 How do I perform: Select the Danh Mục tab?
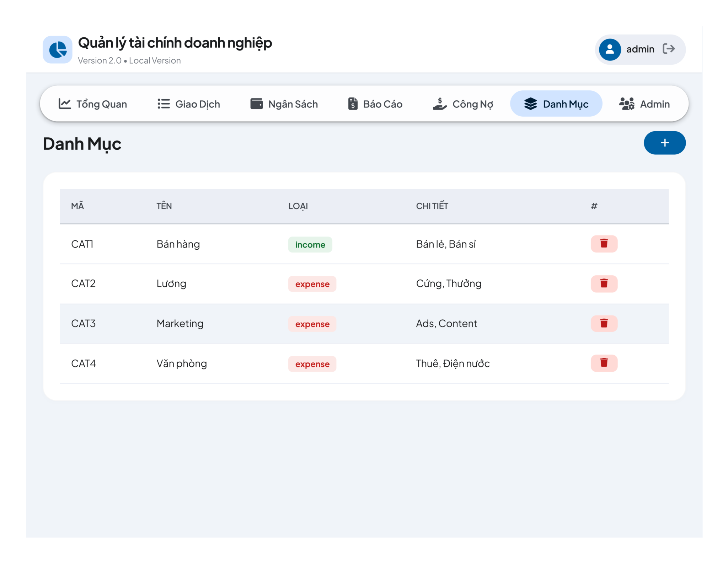[x=556, y=104]
